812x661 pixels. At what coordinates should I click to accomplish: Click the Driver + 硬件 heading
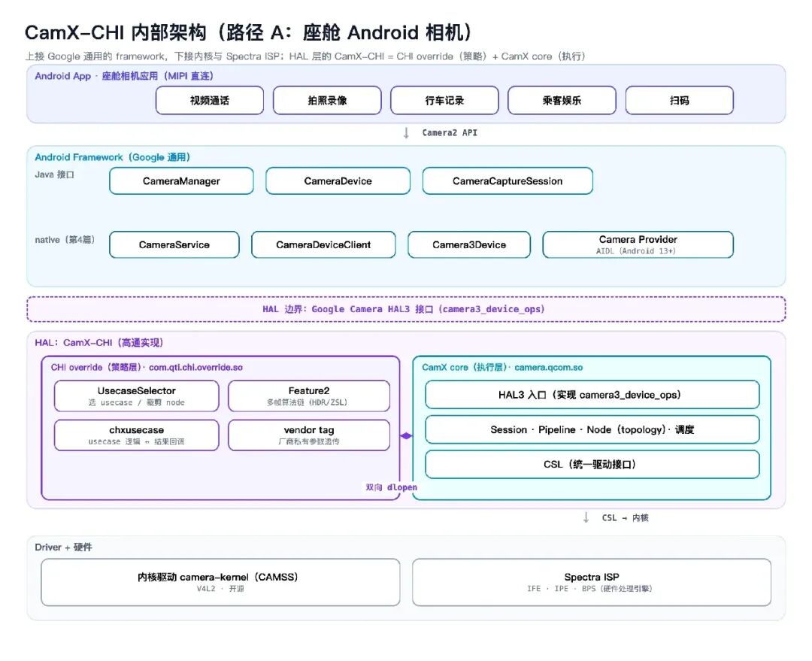(63, 547)
